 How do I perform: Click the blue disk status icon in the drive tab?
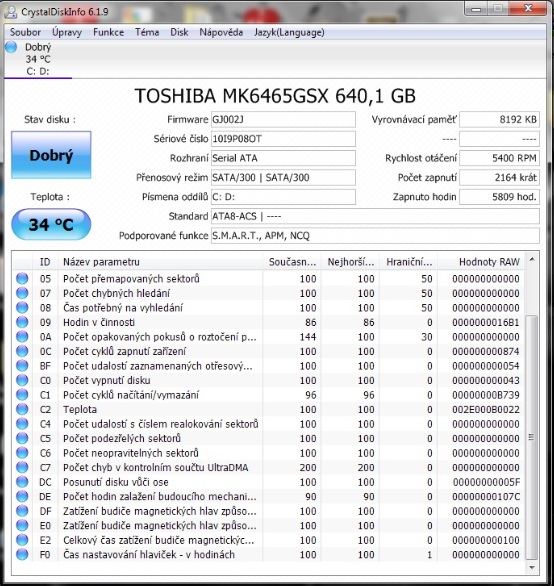pos(11,47)
